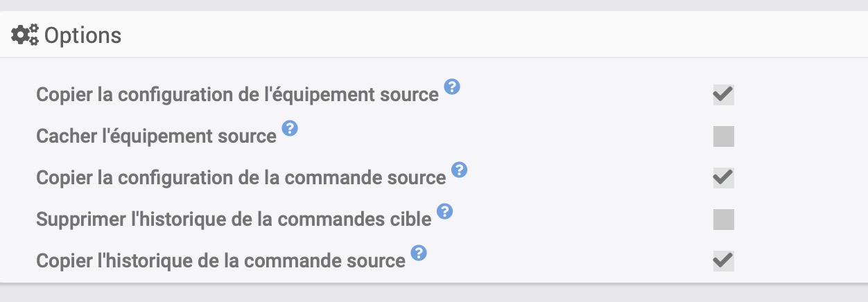This screenshot has height=302, width=868.
Task: Uncheck Copier la configuration de la commande source
Action: 723,178
